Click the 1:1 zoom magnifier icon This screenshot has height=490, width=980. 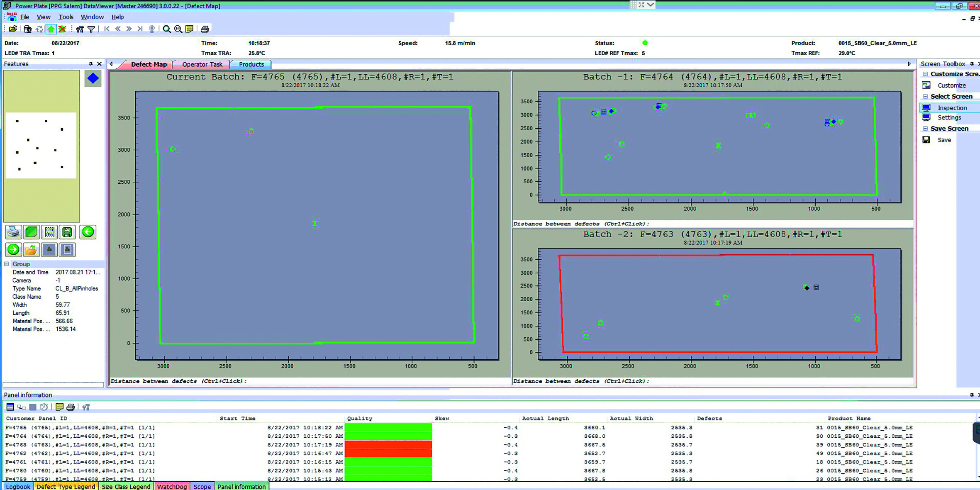coord(178,29)
